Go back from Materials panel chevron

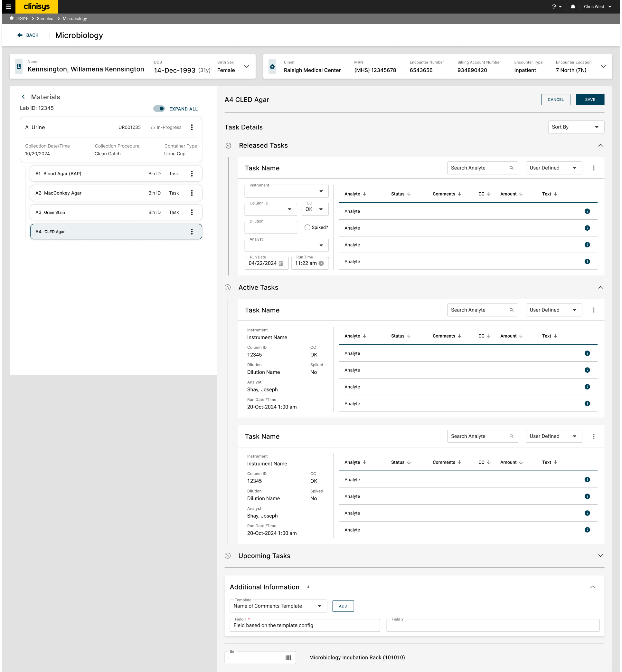pos(23,97)
